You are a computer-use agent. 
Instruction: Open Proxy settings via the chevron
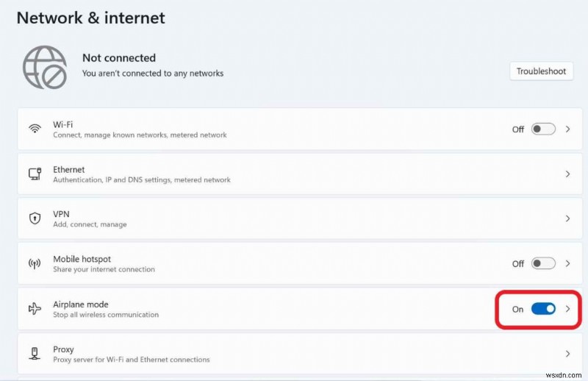(x=567, y=354)
